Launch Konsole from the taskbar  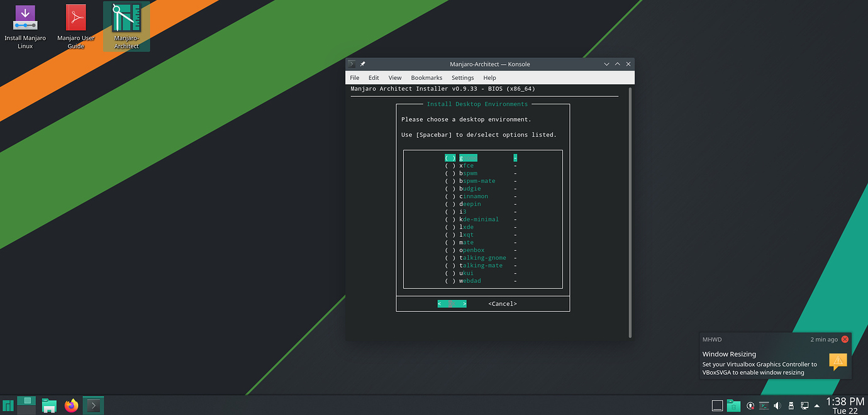tap(93, 405)
